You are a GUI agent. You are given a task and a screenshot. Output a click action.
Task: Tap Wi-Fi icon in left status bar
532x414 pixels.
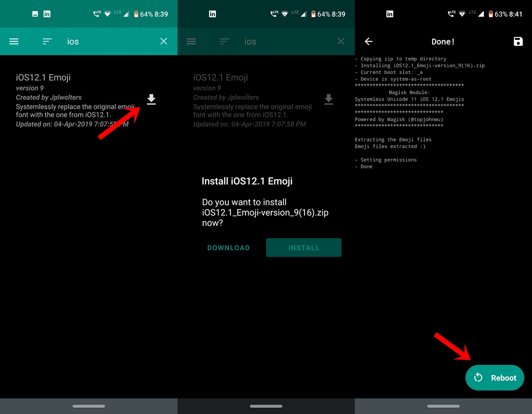pos(107,14)
